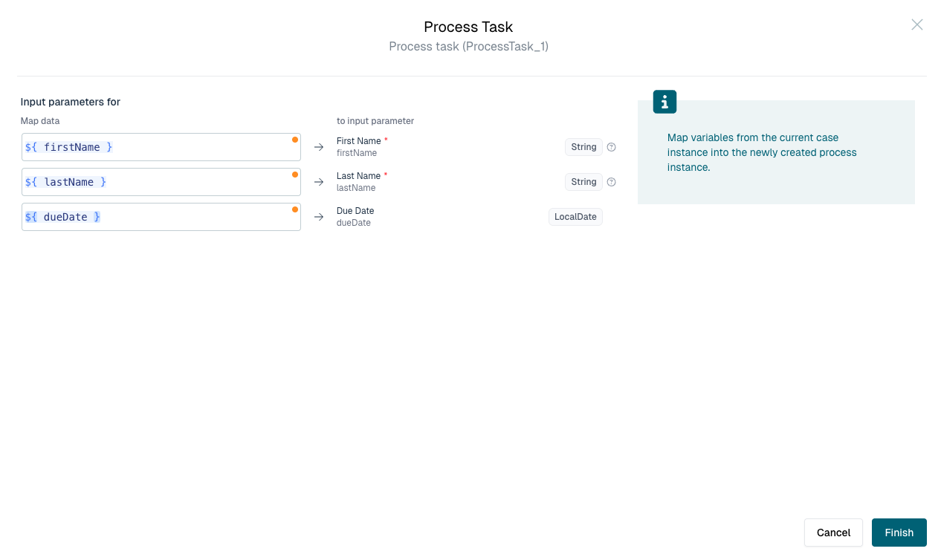Open help icon for First Name
The width and height of the screenshot is (941, 560).
(612, 147)
